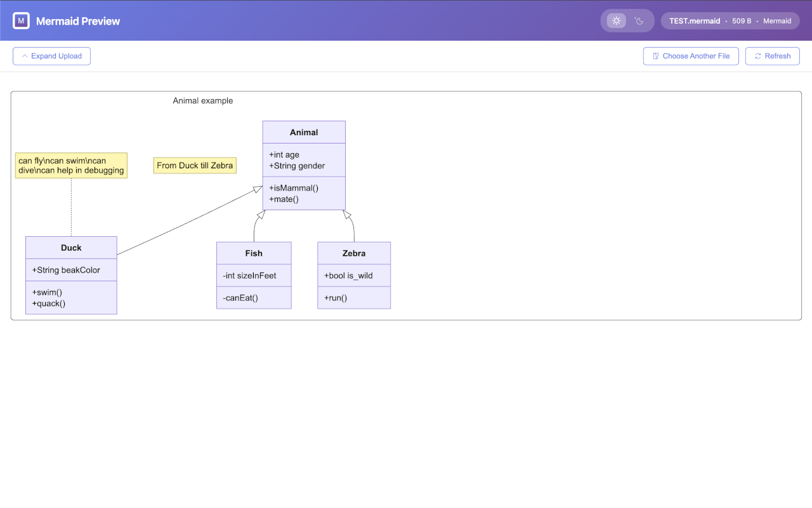Click the Animal example diagram title

pyautogui.click(x=203, y=100)
